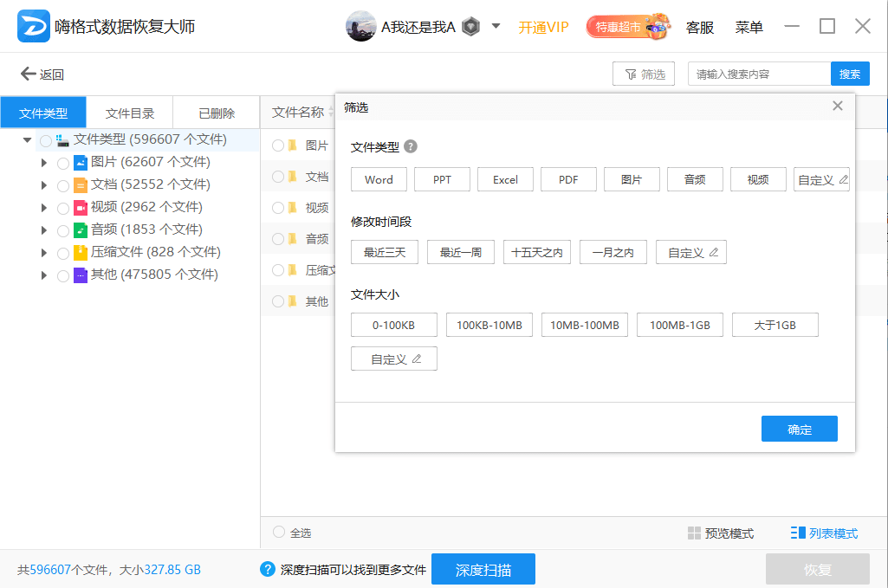
Task: Select the 文件类型 root radio in tree
Action: pyautogui.click(x=46, y=140)
